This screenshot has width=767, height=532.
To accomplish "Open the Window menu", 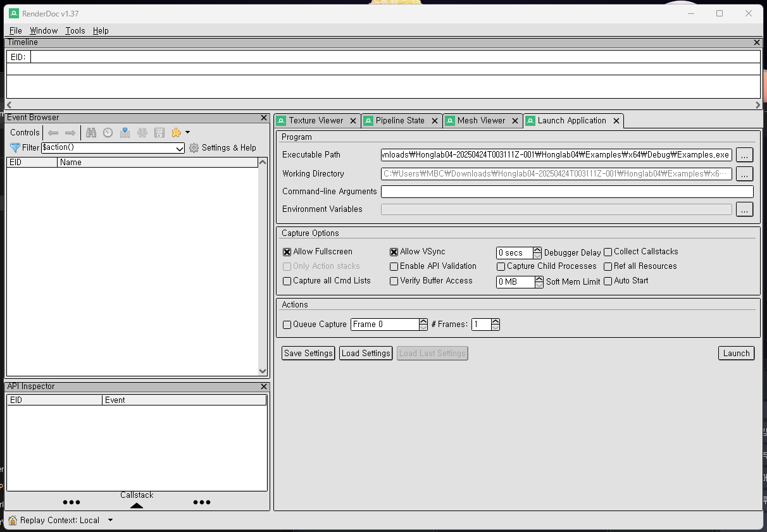I will pos(44,30).
